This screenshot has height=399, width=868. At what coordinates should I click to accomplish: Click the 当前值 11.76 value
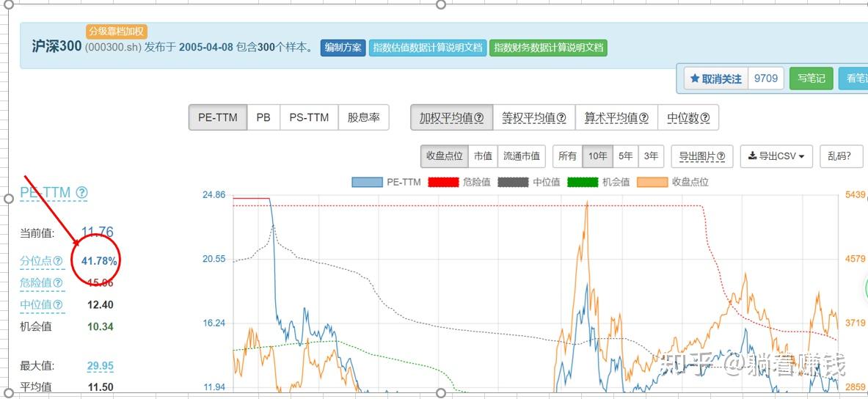(98, 232)
